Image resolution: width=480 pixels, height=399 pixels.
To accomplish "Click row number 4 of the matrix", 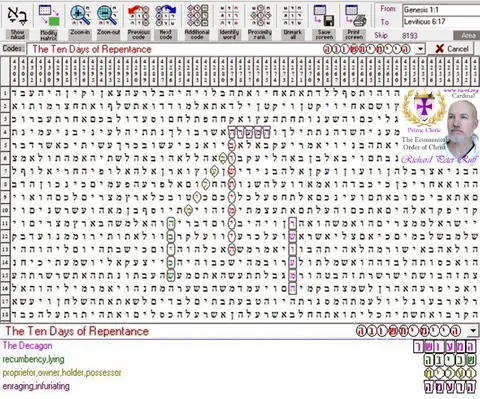I will [5, 132].
